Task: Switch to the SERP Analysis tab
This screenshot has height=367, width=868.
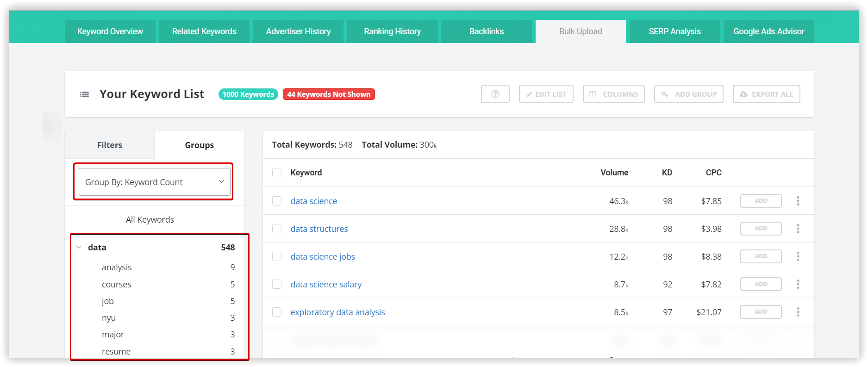Action: pos(674,31)
